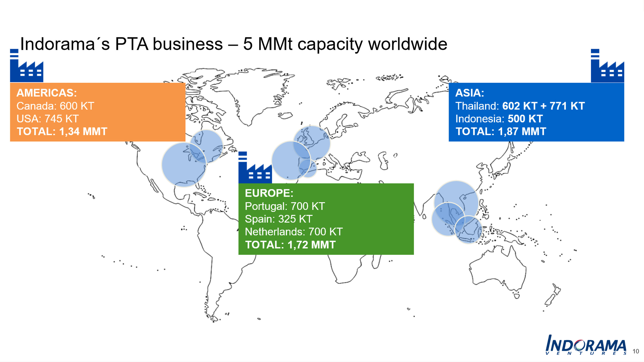Click the slide number 10
The image size is (644, 362).
point(635,351)
